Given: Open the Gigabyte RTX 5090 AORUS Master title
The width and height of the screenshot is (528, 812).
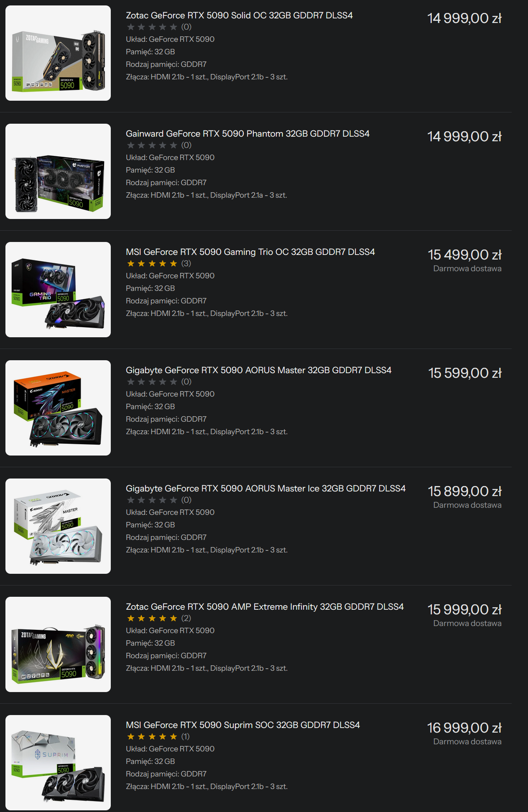Looking at the screenshot, I should coord(258,370).
